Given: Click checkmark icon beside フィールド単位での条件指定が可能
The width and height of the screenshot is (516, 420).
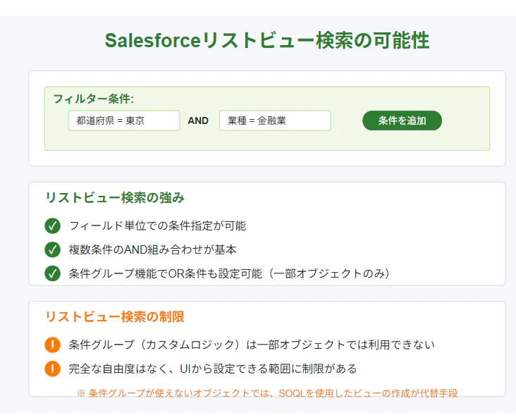Looking at the screenshot, I should click(52, 226).
